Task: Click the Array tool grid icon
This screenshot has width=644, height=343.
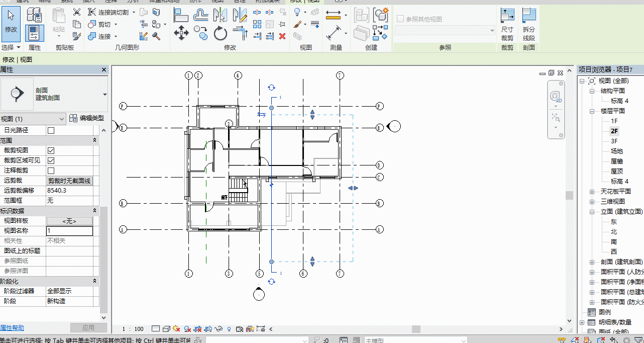Action: [x=257, y=24]
